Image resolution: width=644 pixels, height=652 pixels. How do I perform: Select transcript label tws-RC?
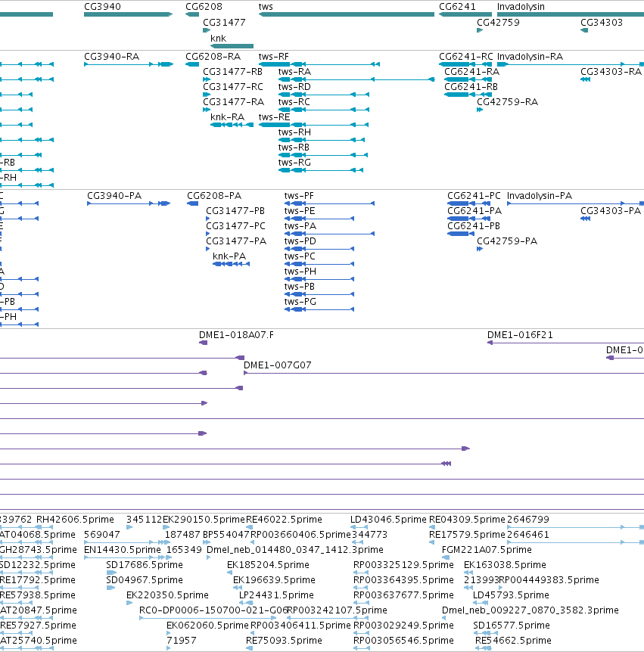[x=294, y=102]
